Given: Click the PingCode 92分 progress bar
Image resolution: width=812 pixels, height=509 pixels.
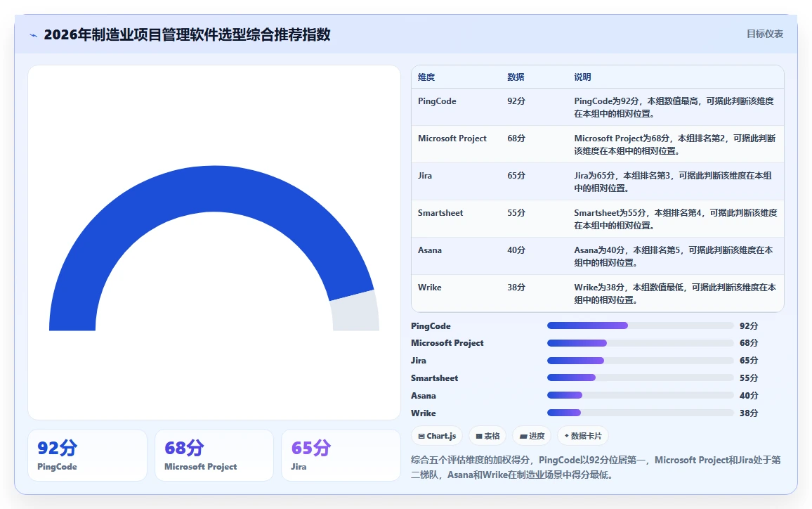Looking at the screenshot, I should point(640,326).
